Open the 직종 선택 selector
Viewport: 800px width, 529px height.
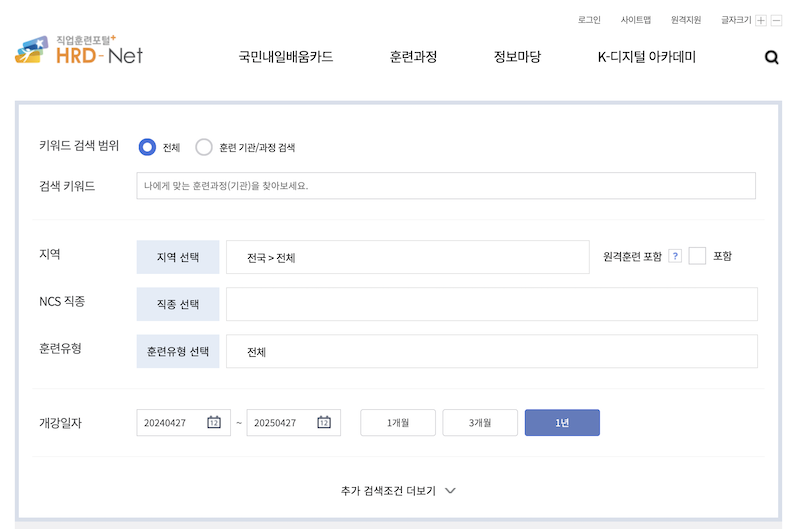(178, 304)
